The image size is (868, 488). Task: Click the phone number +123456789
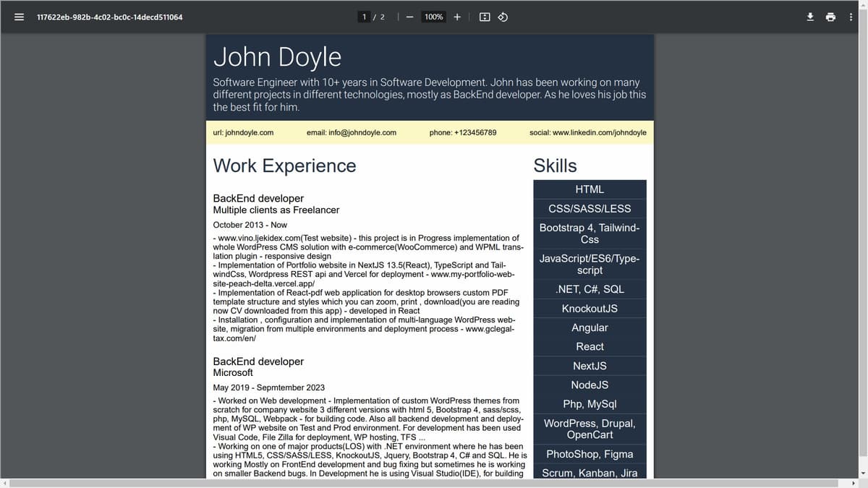coord(475,133)
